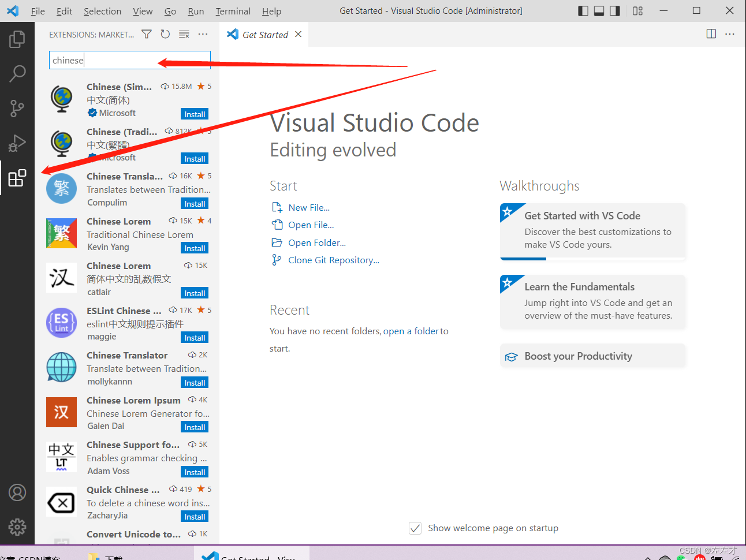Select Chinese Translator globe icon
Viewport: 746px width, 560px height.
[x=61, y=367]
